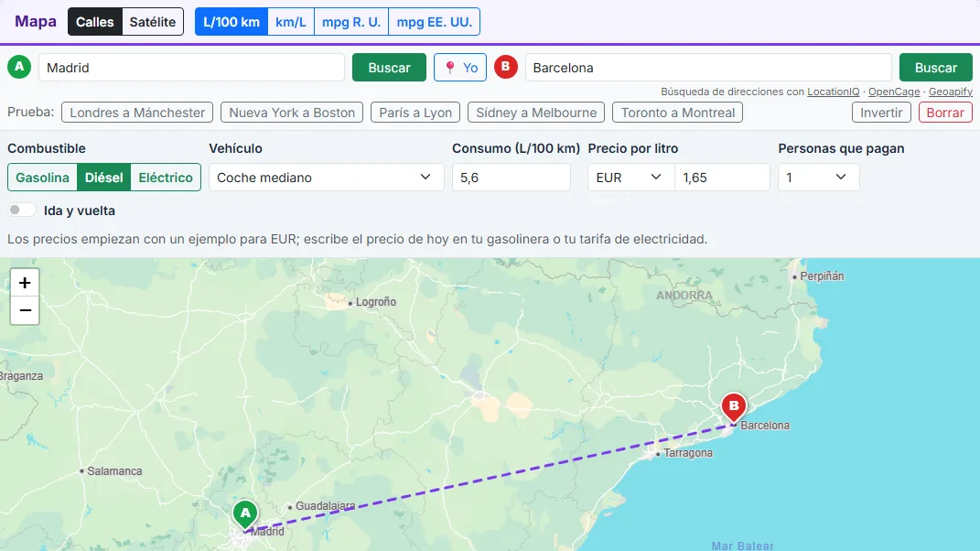The height and width of the screenshot is (551, 980).
Task: Try the París a Lyon example
Action: click(x=415, y=113)
